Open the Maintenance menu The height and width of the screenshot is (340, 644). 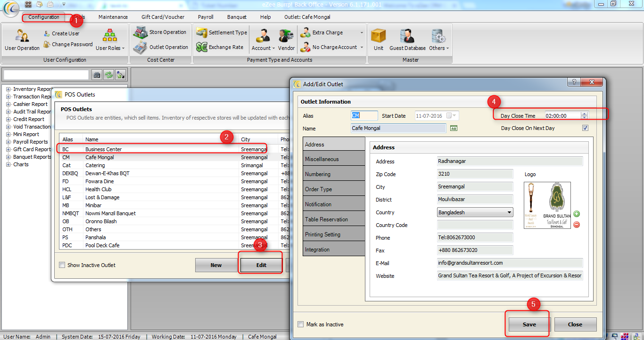pyautogui.click(x=113, y=17)
